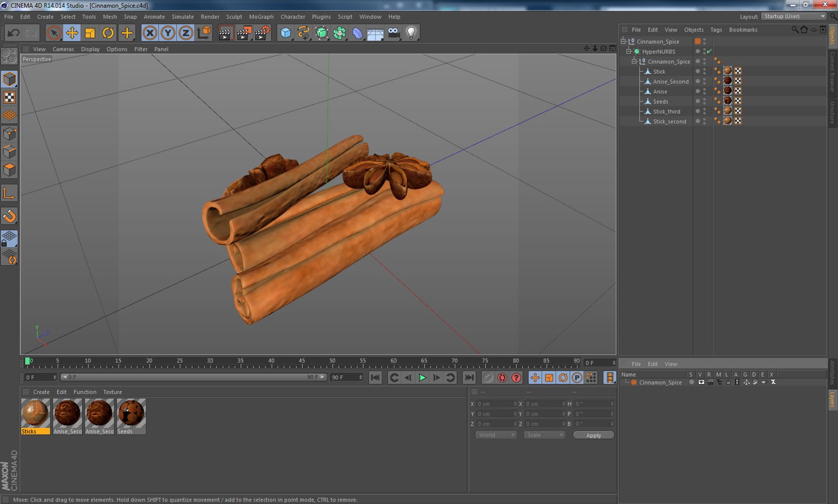Viewport: 838px width, 504px height.
Task: Toggle visibility dot of Stick object
Action: pos(698,71)
